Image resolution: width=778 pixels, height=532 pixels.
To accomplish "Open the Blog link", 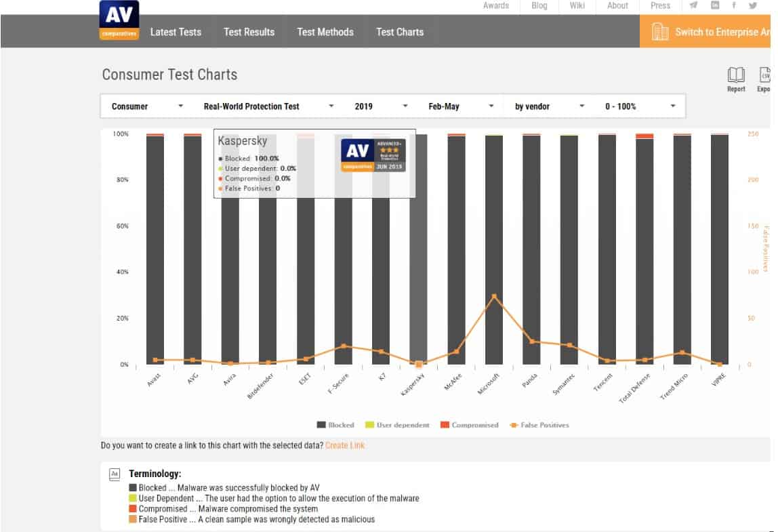I will coord(539,5).
